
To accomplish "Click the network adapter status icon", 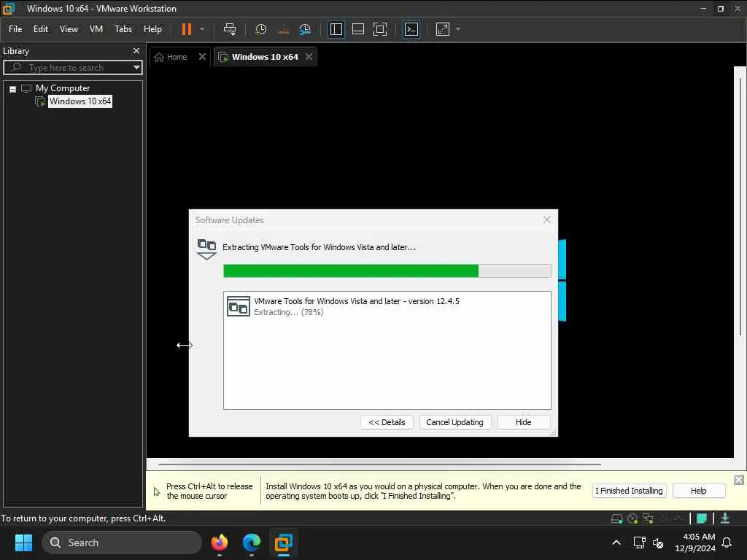I will tap(649, 518).
